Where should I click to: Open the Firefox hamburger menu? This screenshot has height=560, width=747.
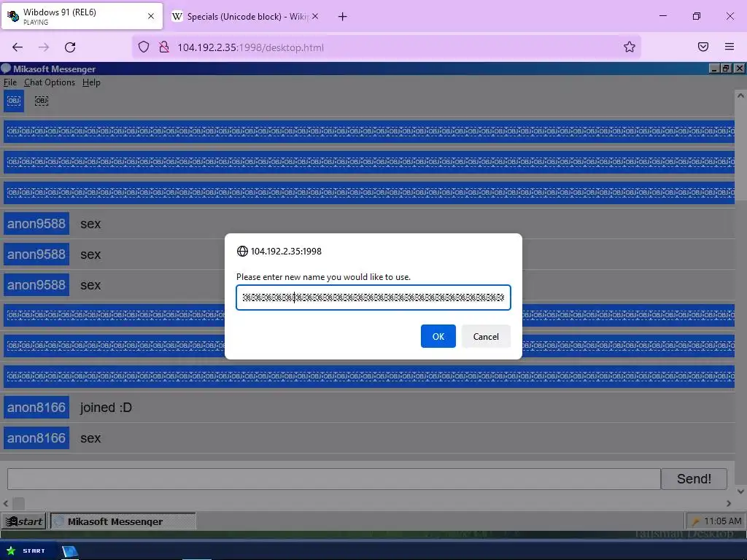point(729,47)
